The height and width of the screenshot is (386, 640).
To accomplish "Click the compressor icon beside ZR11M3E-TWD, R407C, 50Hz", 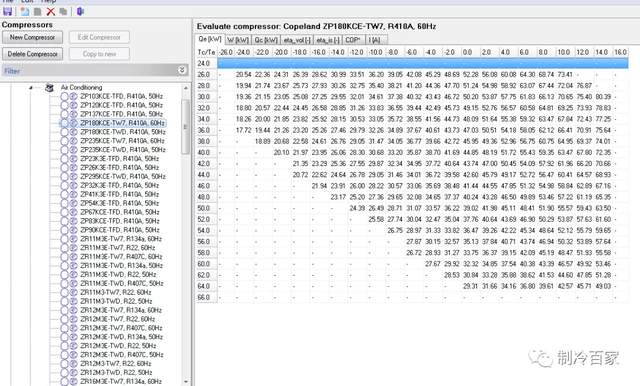I will tap(73, 284).
